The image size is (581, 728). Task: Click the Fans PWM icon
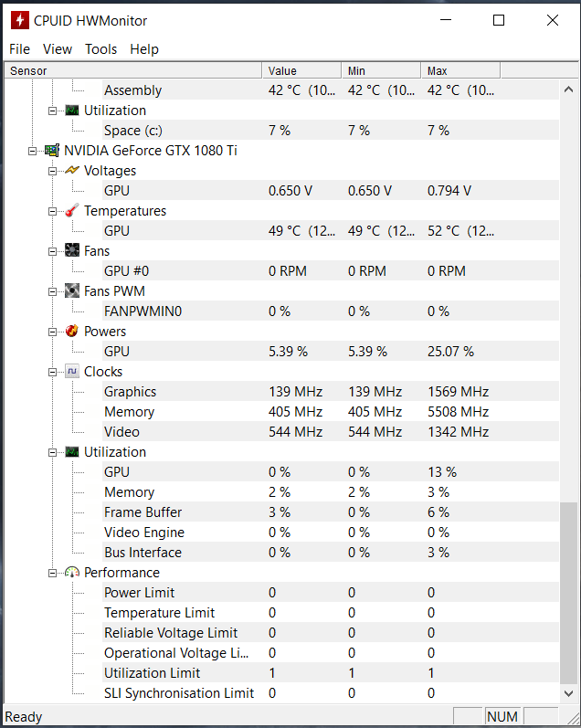(72, 291)
